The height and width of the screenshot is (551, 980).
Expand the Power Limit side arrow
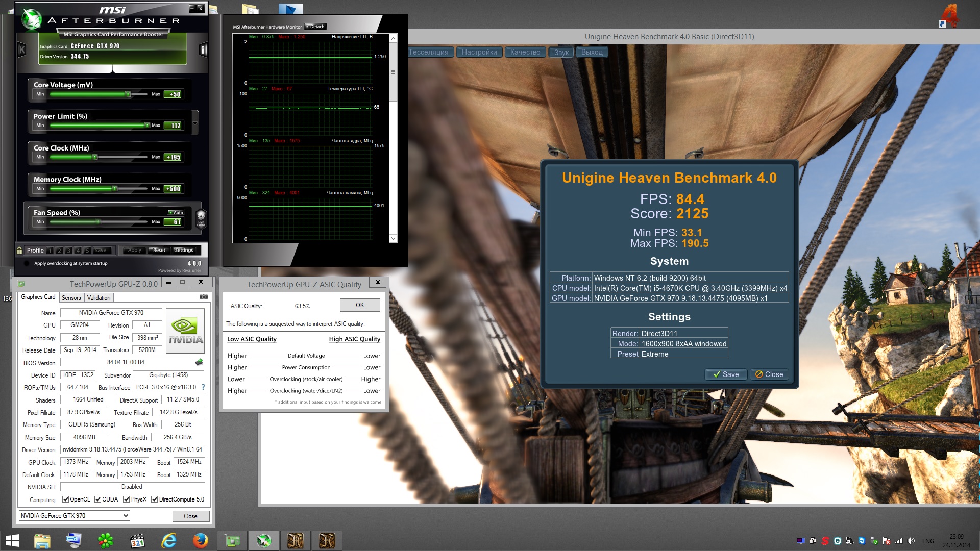point(195,122)
